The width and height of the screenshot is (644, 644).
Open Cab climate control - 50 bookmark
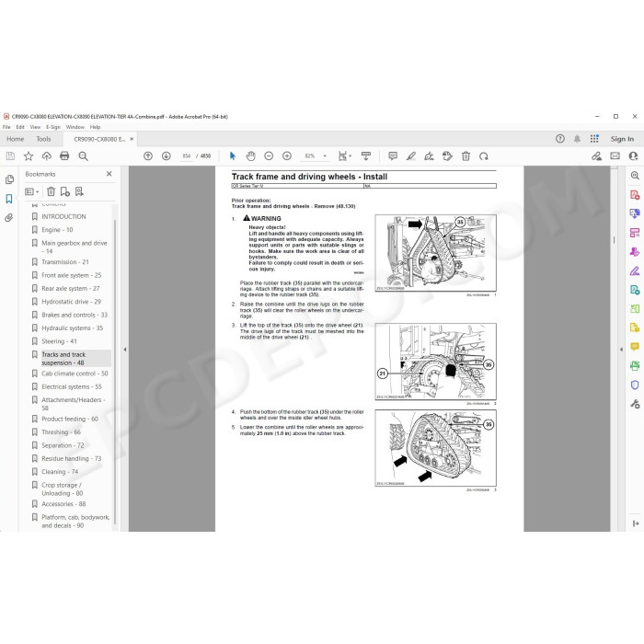(x=75, y=374)
